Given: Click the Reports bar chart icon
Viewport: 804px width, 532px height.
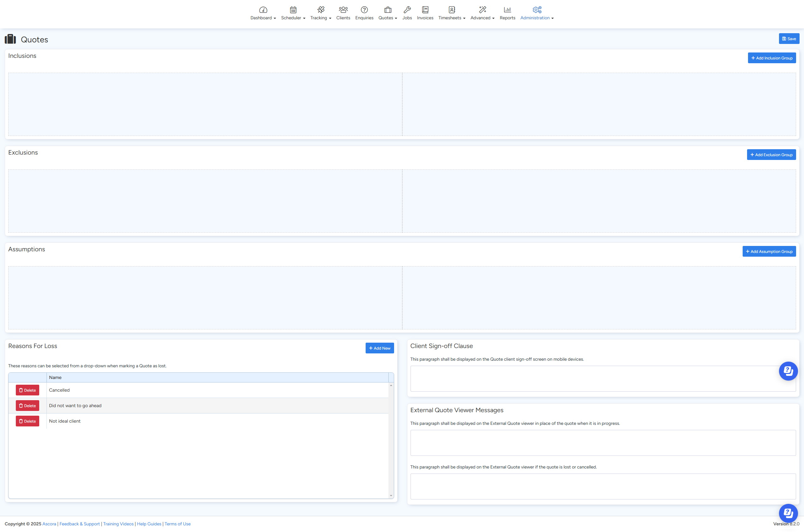Looking at the screenshot, I should click(507, 9).
